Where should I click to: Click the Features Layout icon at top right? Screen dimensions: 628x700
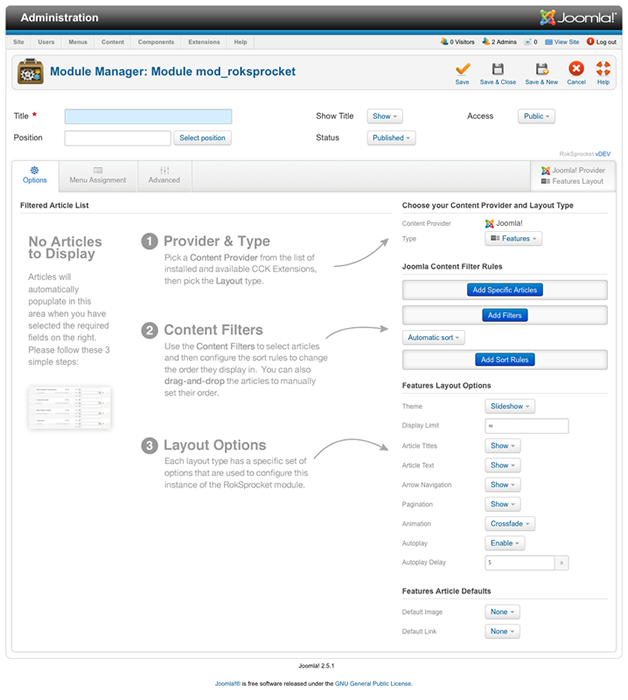pos(545,181)
